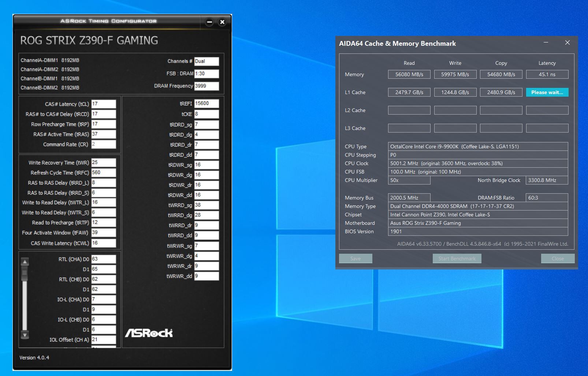The image size is (588, 376).
Task: Click the L1 Cache Write 1244.8 GB/s result
Action: click(x=455, y=92)
